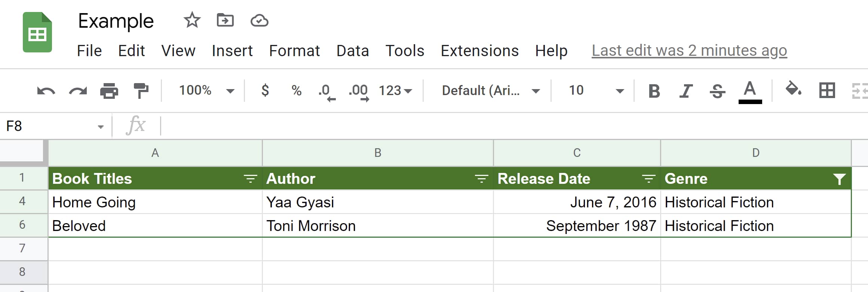Open the Fill color paint bucket
868x292 pixels.
[792, 90]
